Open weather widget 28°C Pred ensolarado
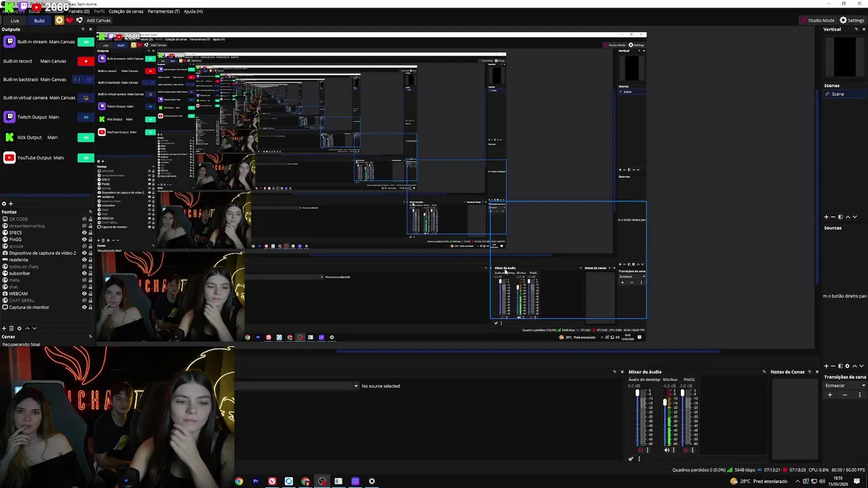 point(758,481)
